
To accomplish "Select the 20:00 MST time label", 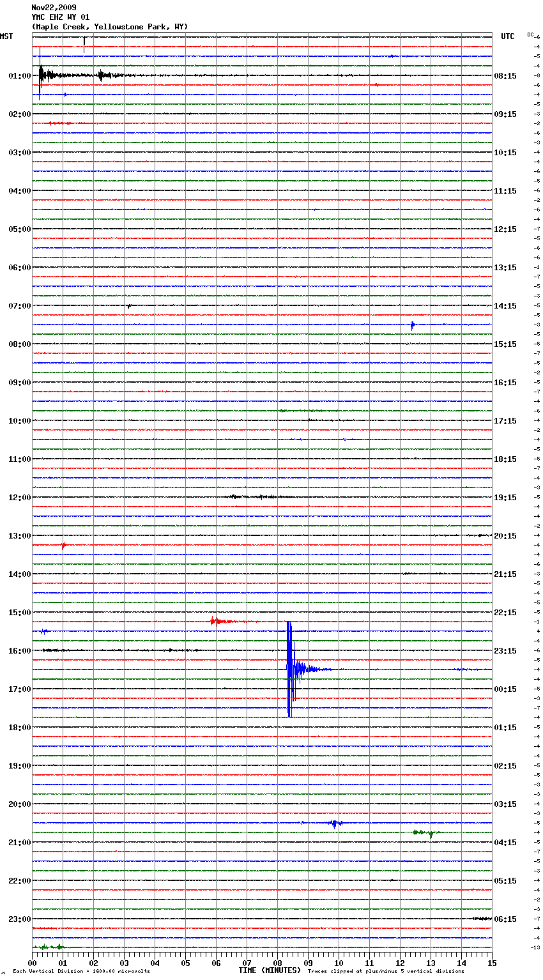I will [19, 804].
